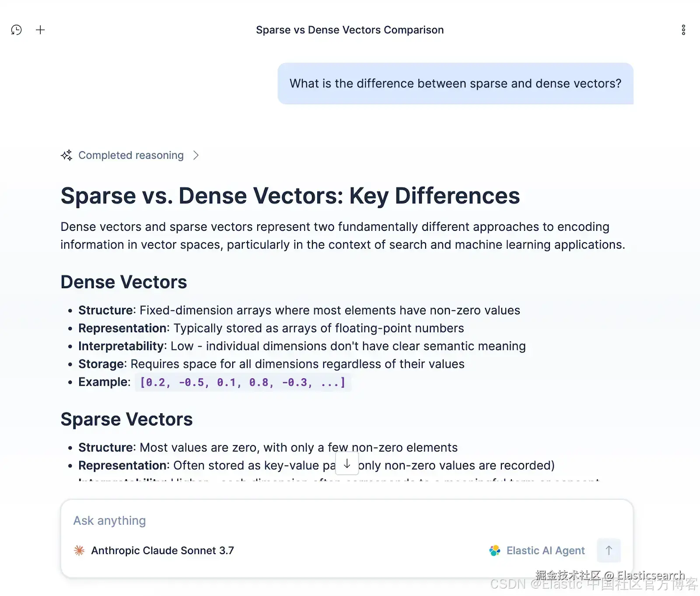Open the Anthropic Claude Sonnet 3.7 model selector
The width and height of the screenshot is (700, 596).
162,551
